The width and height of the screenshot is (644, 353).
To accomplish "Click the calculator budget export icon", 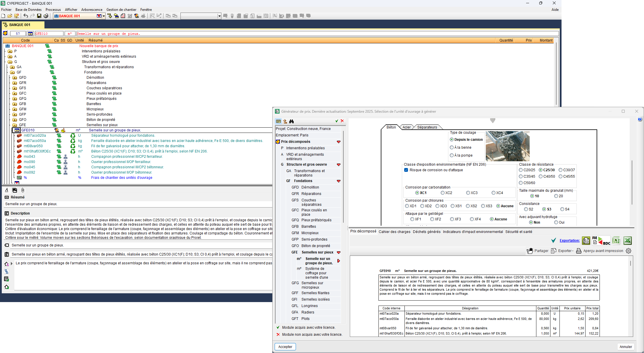I will 586,241.
